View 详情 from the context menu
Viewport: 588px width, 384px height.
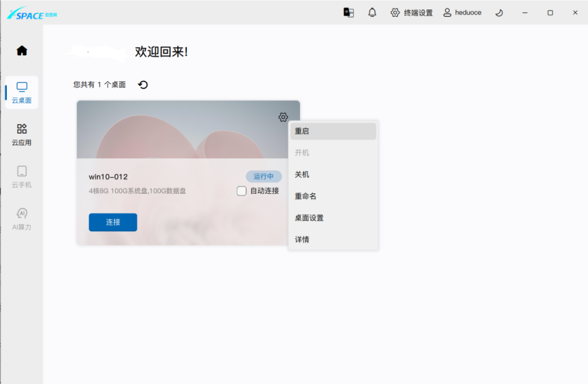pos(333,240)
